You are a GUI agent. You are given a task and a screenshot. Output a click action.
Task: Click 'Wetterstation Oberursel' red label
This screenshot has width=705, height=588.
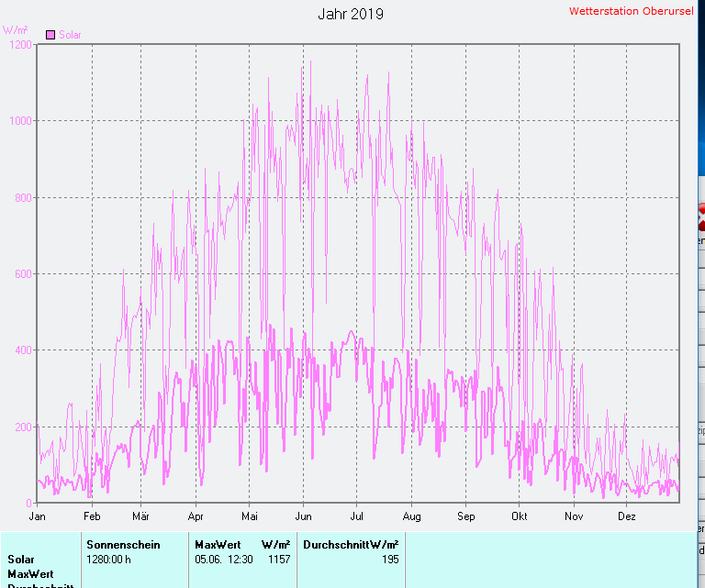click(632, 11)
